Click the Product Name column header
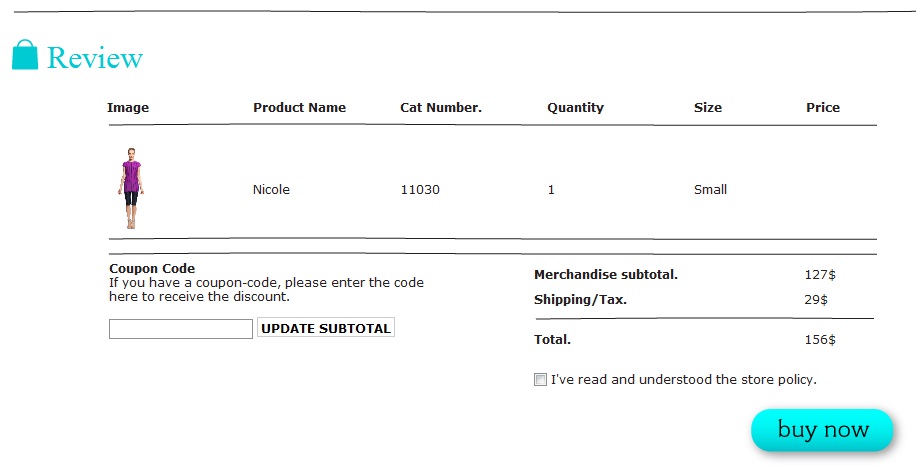Viewport: 916px width, 474px height. pyautogui.click(x=300, y=108)
